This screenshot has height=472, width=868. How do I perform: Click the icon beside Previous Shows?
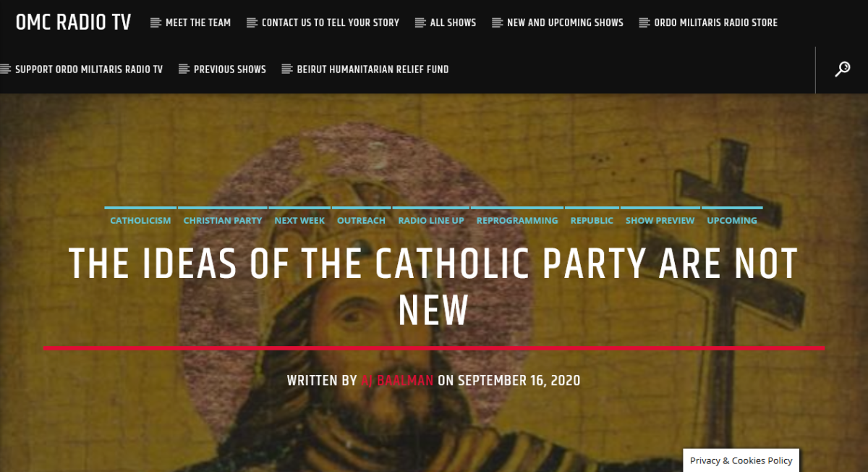pos(184,69)
